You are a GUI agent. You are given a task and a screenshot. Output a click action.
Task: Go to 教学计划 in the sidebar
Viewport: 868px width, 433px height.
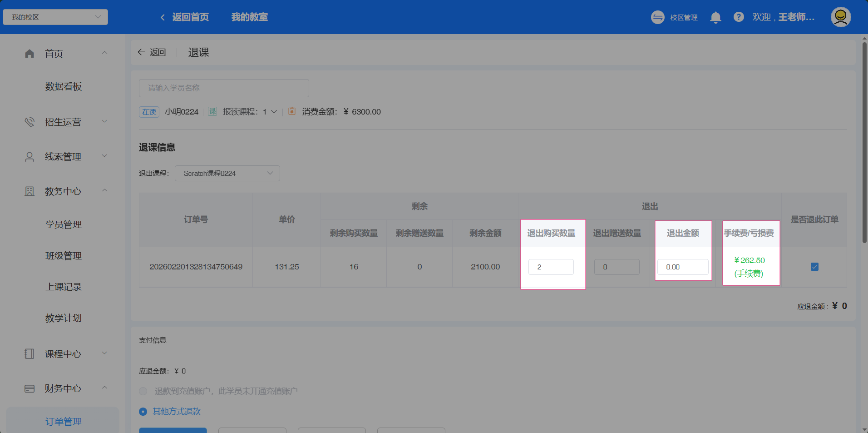[64, 318]
